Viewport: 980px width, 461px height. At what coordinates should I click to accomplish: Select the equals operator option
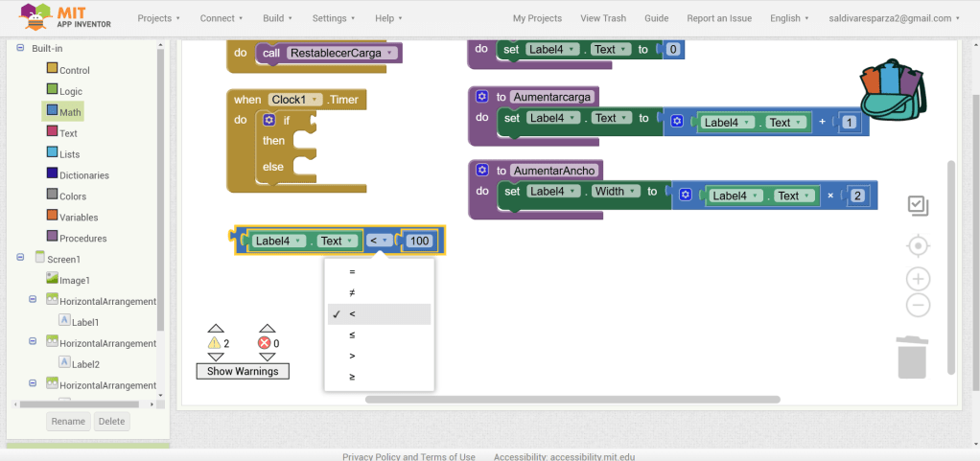point(353,272)
